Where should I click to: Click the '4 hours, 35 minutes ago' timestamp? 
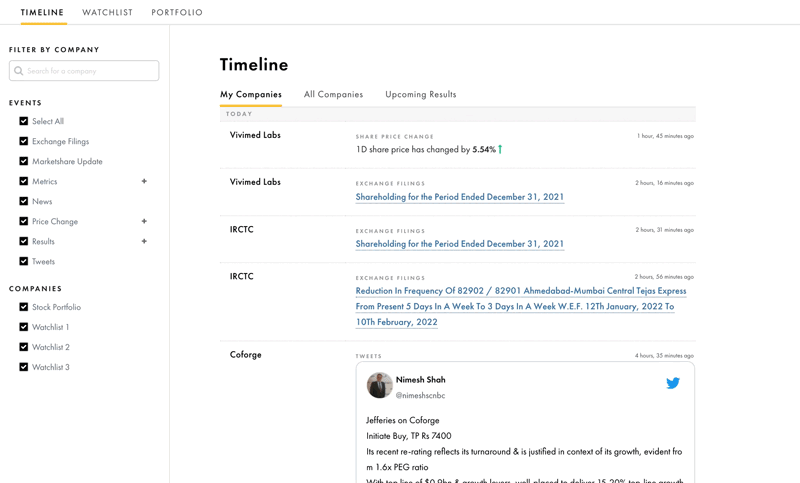point(664,355)
